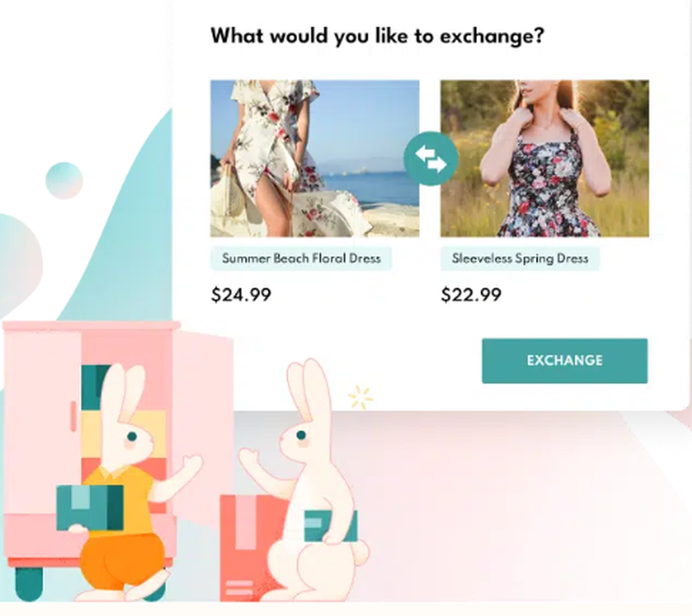The width and height of the screenshot is (692, 616).
Task: Click the "What would you like to exchange?" heading
Action: click(x=377, y=36)
